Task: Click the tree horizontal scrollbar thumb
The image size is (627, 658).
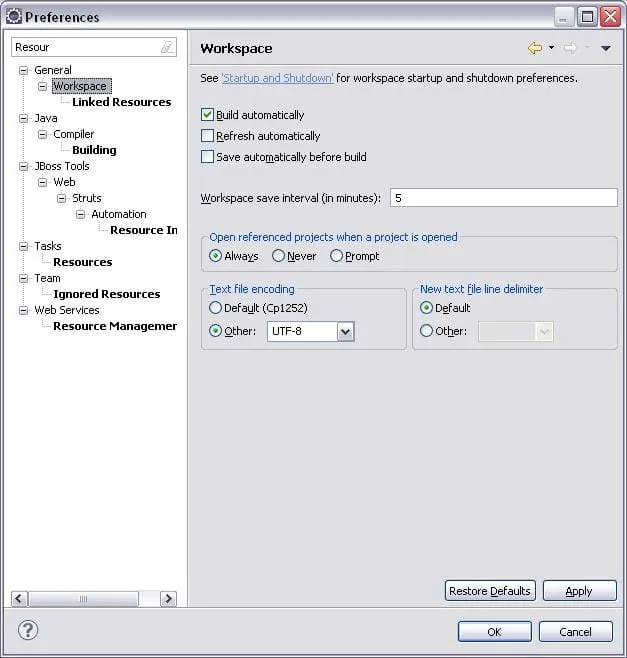Action: [83, 598]
